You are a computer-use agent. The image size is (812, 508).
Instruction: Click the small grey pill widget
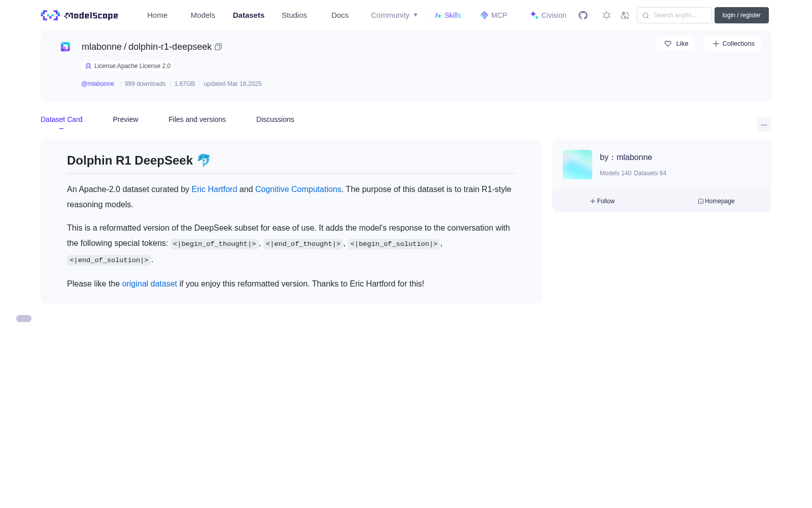click(24, 319)
